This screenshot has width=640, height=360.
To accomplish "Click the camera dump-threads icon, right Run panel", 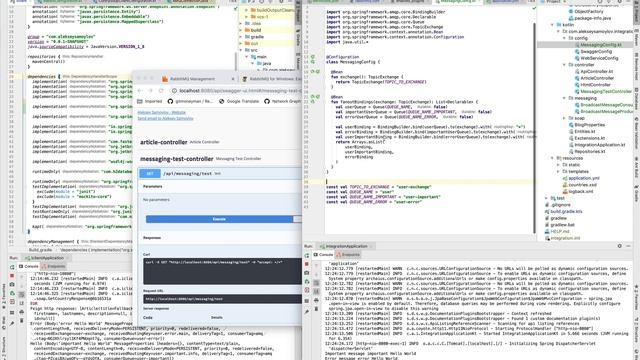I will (x=307, y=273).
